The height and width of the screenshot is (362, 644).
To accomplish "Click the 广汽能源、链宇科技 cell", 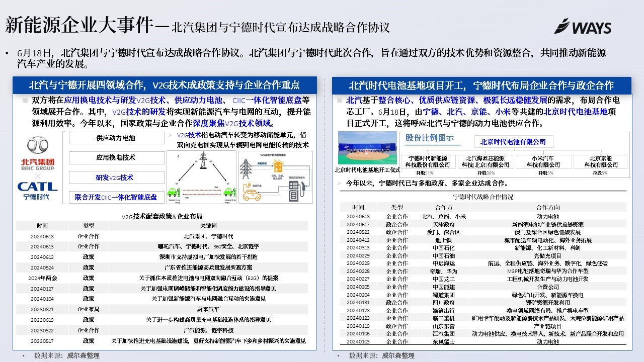I will tap(208, 330).
